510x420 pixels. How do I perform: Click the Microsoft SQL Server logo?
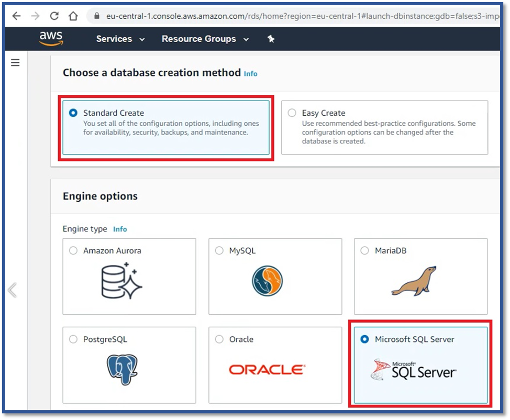coord(414,369)
